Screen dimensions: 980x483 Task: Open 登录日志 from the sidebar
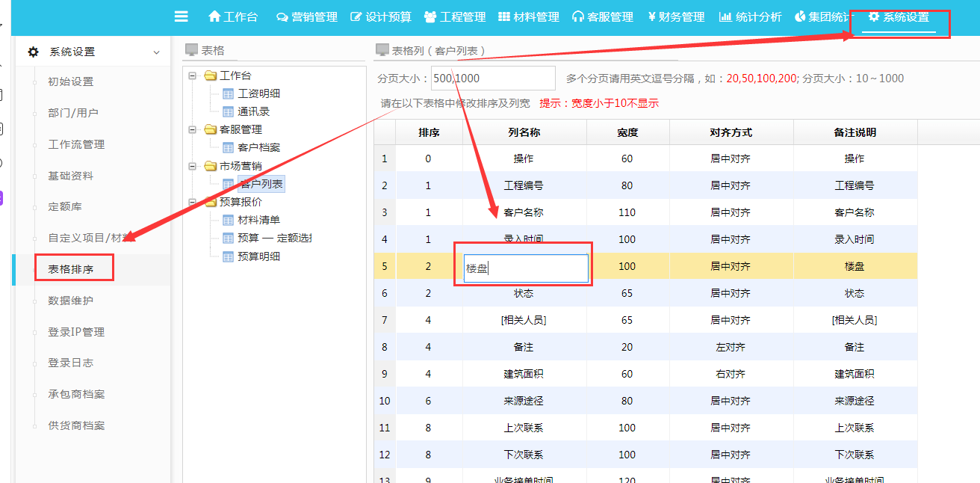tap(69, 364)
